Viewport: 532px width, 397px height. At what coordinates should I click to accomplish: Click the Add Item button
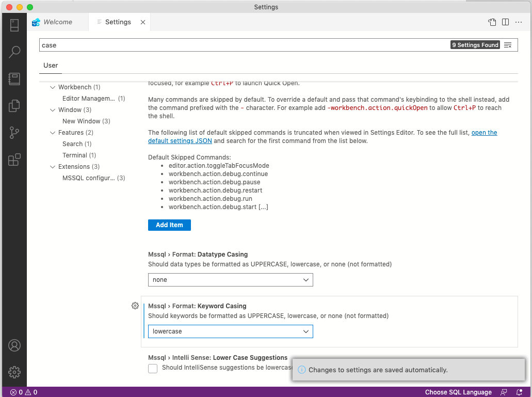(169, 225)
